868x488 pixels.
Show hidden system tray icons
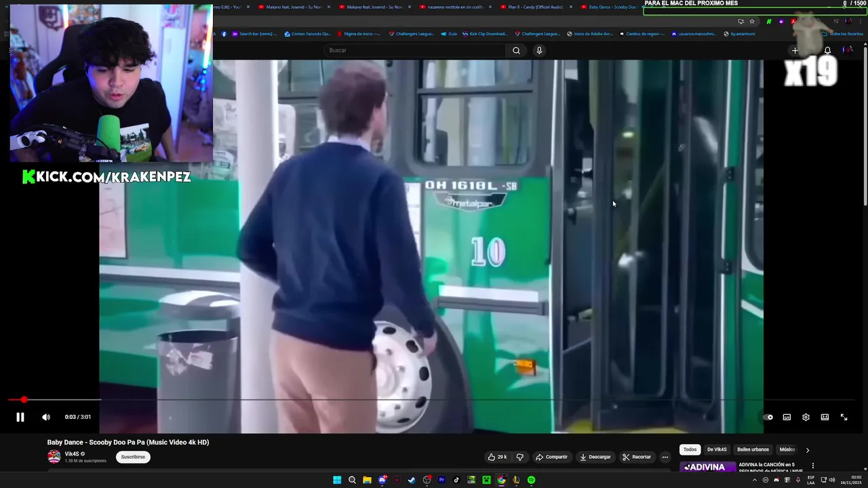click(755, 480)
